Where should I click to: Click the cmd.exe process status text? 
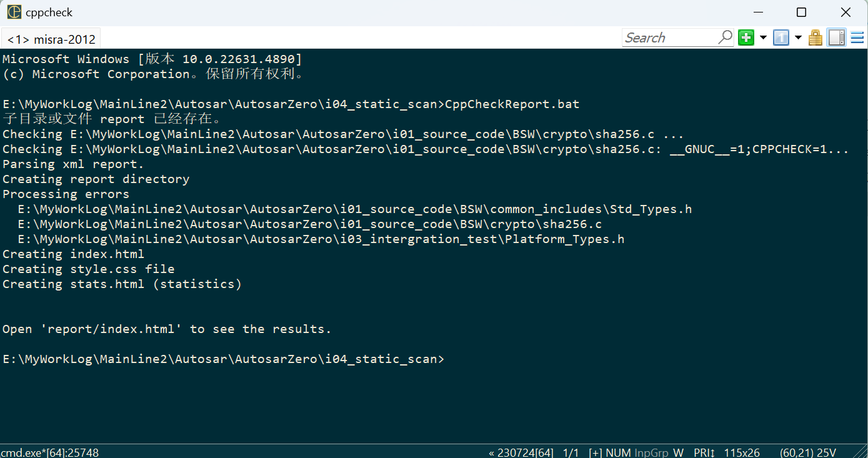(x=49, y=452)
